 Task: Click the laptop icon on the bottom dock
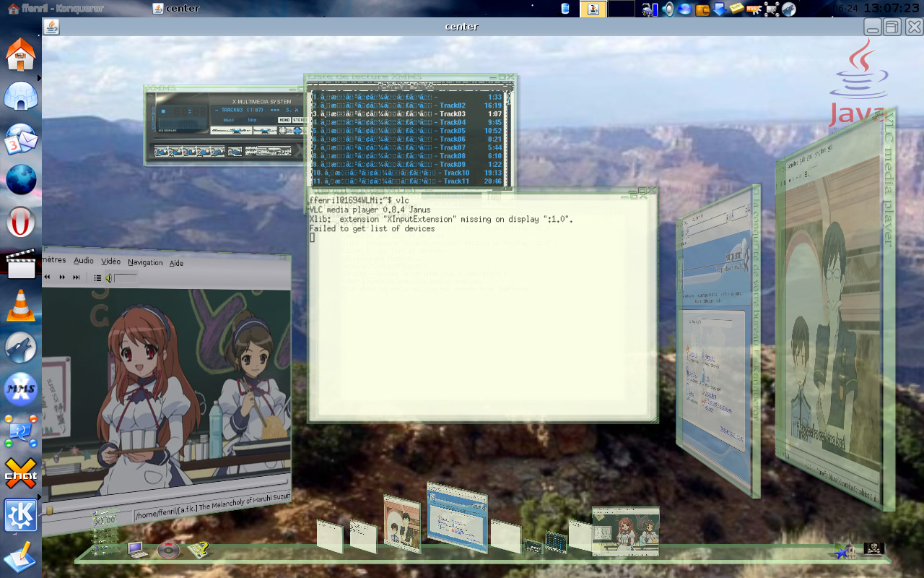click(x=137, y=550)
